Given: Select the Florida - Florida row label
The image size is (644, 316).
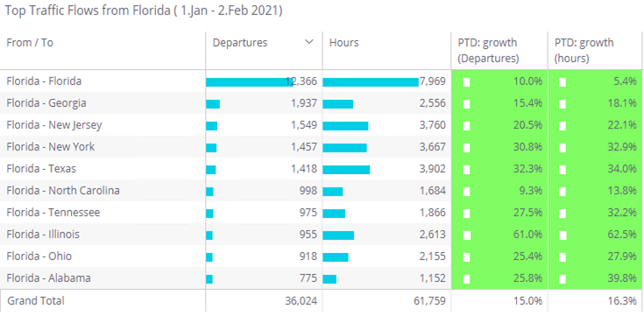Looking at the screenshot, I should click(44, 81).
